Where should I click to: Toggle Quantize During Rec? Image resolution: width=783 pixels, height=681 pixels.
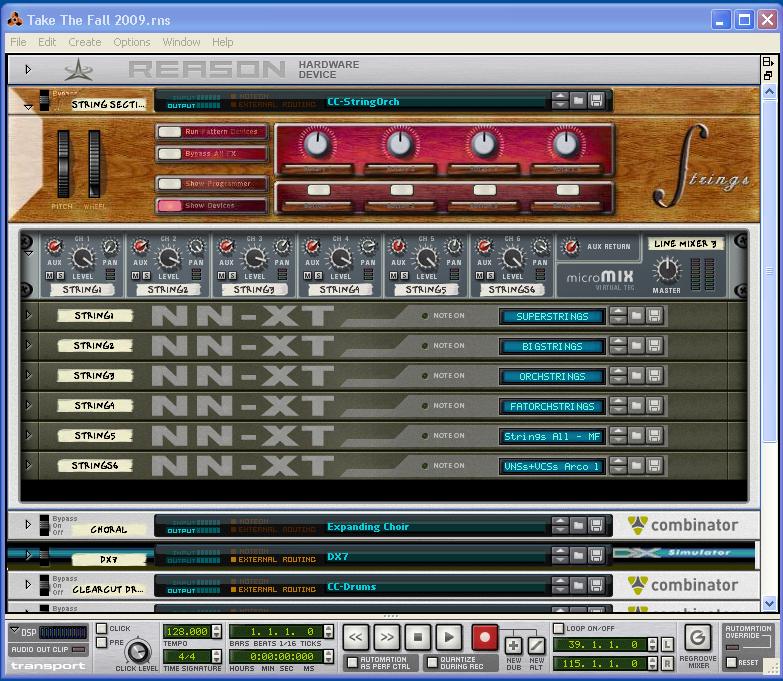point(432,663)
